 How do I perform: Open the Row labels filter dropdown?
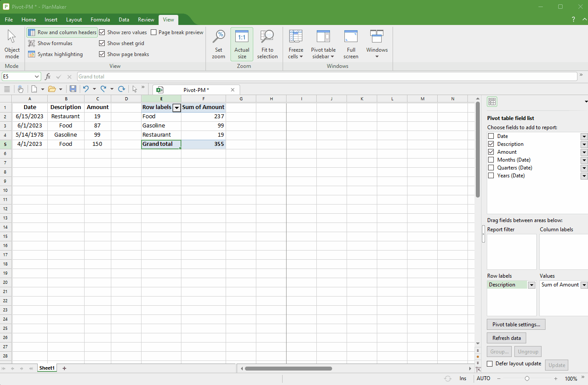tap(177, 108)
